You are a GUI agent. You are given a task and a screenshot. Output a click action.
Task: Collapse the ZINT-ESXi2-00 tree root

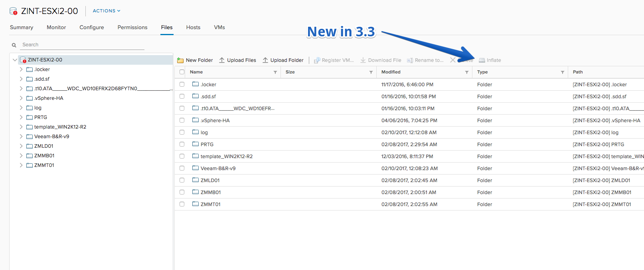pyautogui.click(x=15, y=60)
